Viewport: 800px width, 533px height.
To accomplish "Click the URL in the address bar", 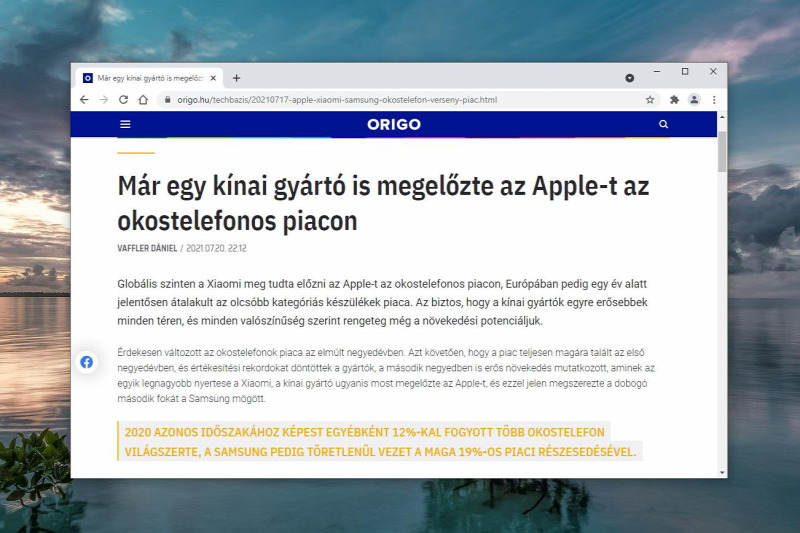I will [337, 100].
